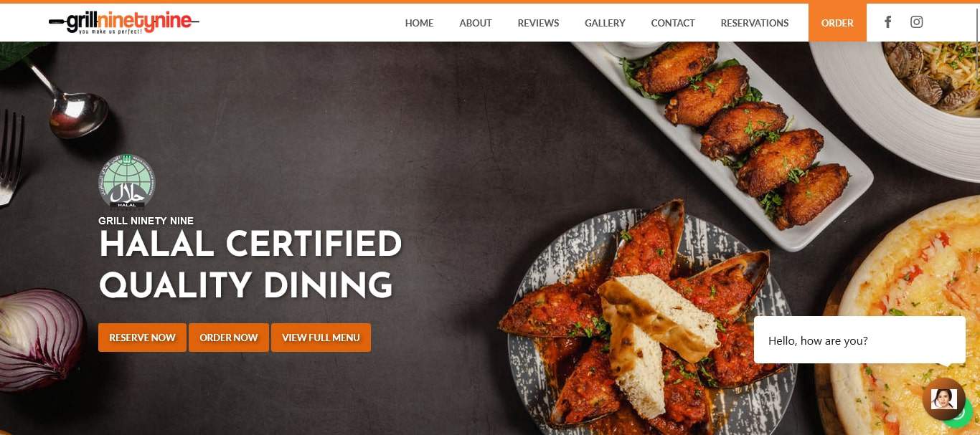980x435 pixels.
Task: Select the REVIEWS menu item
Action: pos(538,23)
